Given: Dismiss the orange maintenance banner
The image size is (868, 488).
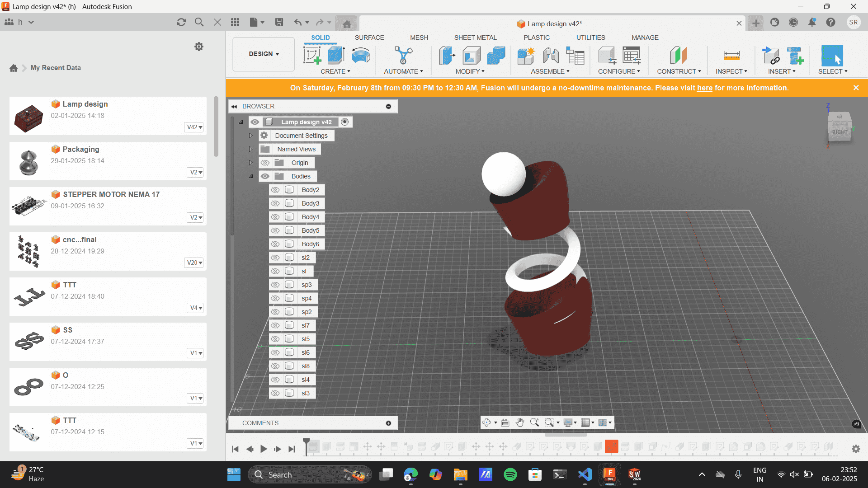Looking at the screenshot, I should [x=856, y=88].
